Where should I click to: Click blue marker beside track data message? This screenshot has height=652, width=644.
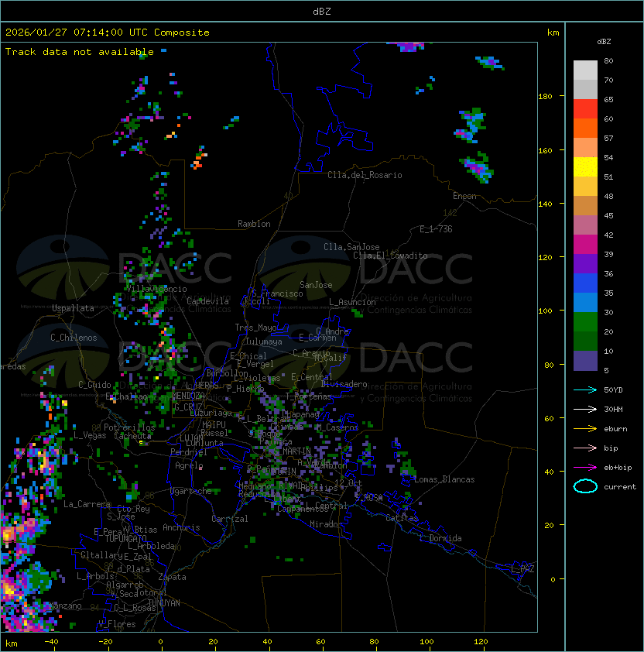(x=164, y=51)
